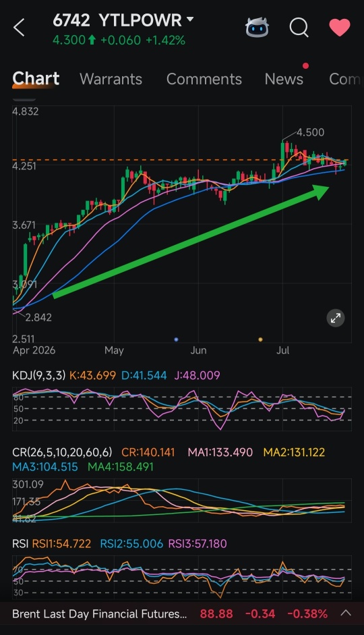Image resolution: width=364 pixels, height=635 pixels.
Task: Open the News tab
Action: [284, 79]
